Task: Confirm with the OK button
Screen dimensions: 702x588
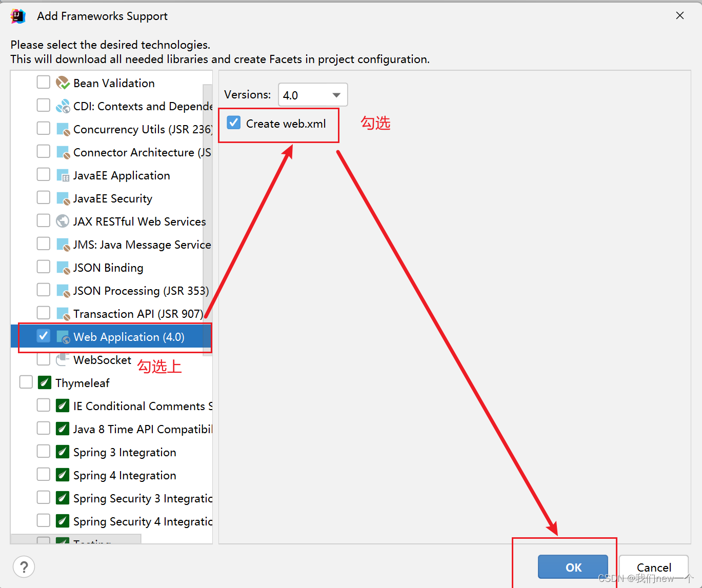Action: click(x=573, y=567)
